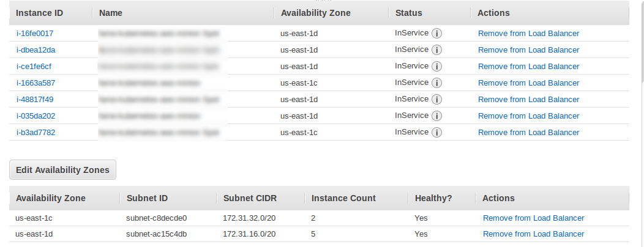Remove instance i-ce1fe6cf from Load Balancer
Image resolution: width=644 pixels, height=247 pixels.
(x=528, y=67)
